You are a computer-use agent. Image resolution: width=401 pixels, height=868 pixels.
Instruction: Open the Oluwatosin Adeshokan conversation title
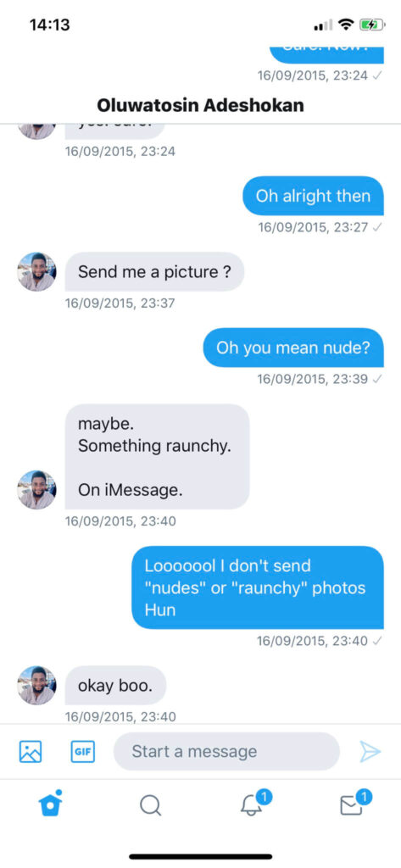[x=200, y=104]
